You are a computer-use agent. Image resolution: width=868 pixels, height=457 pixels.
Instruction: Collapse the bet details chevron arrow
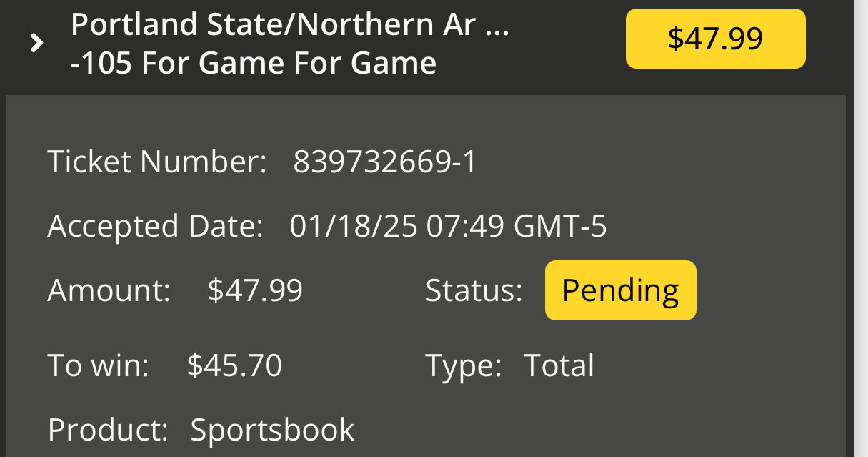[36, 44]
